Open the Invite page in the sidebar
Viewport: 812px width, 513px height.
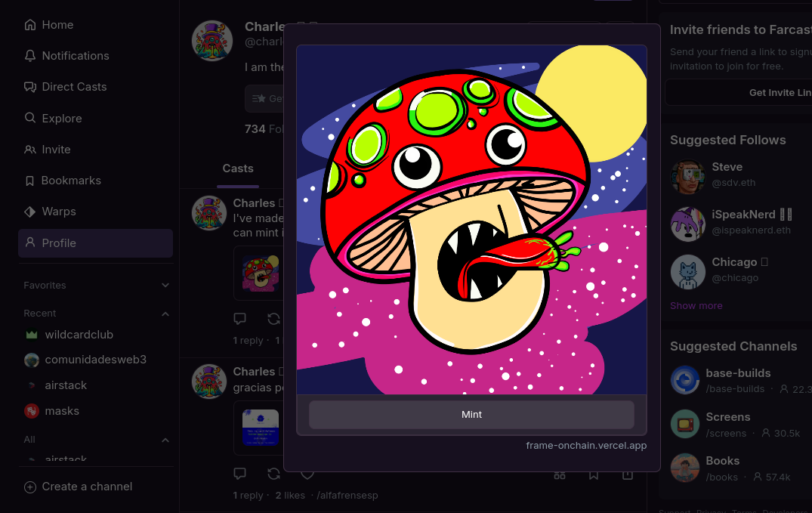click(x=48, y=150)
